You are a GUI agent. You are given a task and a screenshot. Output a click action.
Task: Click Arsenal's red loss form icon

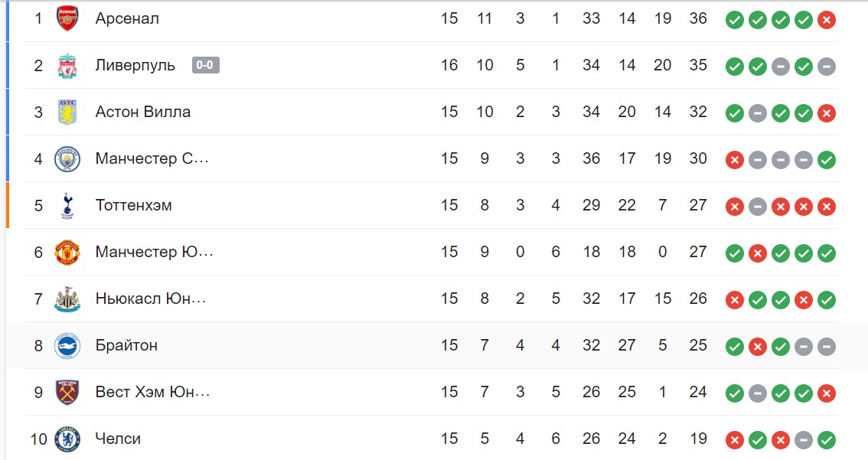point(827,20)
